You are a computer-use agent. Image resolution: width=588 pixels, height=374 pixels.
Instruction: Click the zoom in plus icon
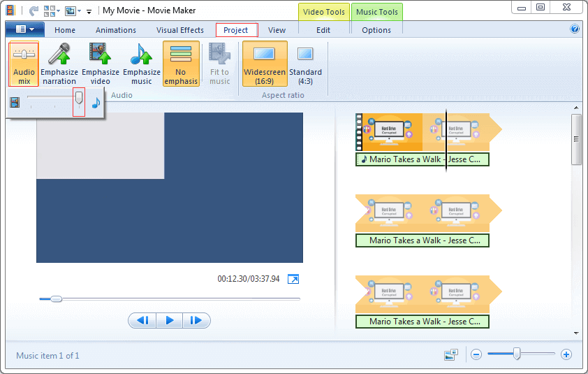click(566, 354)
